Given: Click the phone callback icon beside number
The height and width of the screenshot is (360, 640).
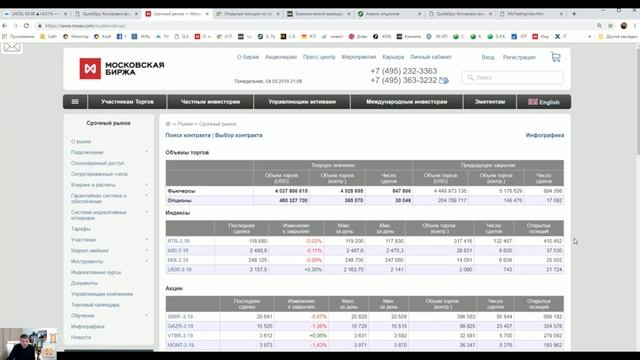Looking at the screenshot, I should coord(444,80).
